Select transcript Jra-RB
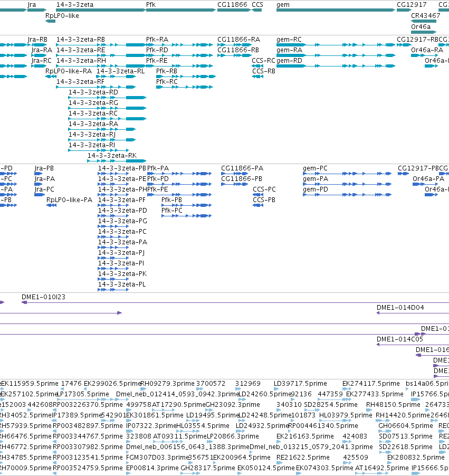The image size is (449, 476). tap(37, 40)
